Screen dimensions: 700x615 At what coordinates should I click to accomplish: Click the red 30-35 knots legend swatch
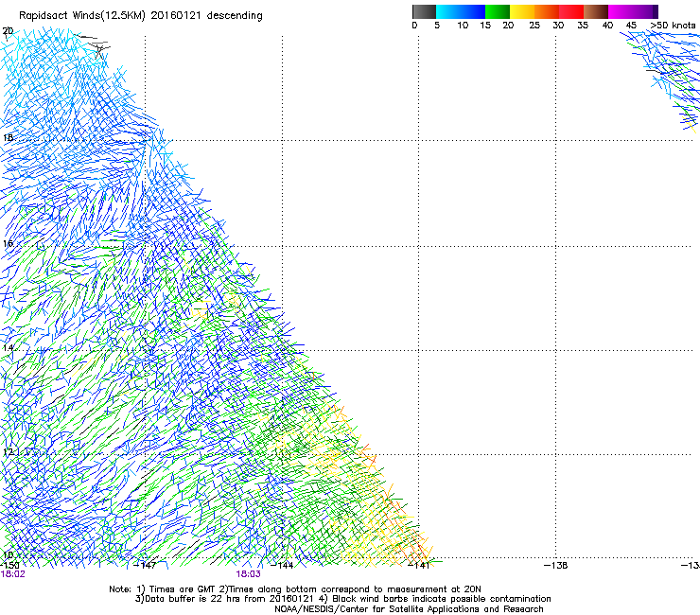(571, 11)
